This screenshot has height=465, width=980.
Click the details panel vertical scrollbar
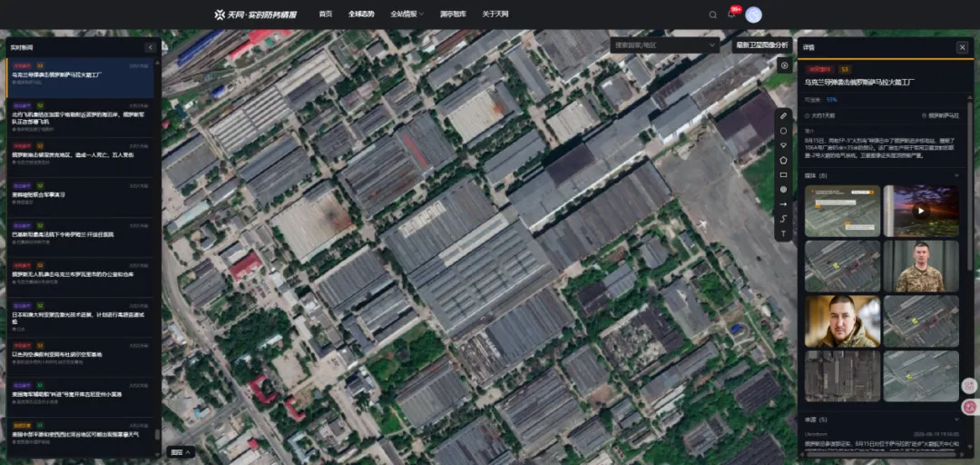coord(970,188)
